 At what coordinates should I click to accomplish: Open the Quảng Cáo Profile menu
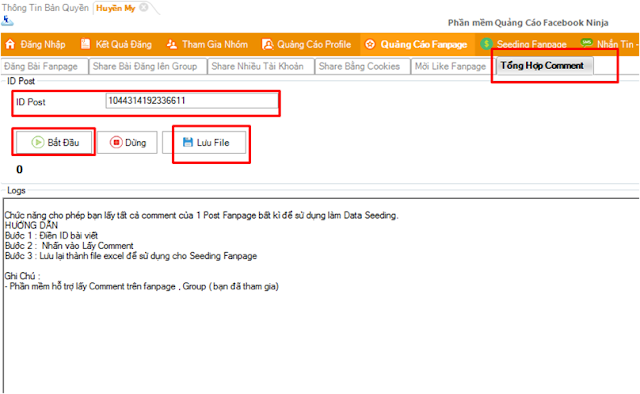click(x=307, y=44)
